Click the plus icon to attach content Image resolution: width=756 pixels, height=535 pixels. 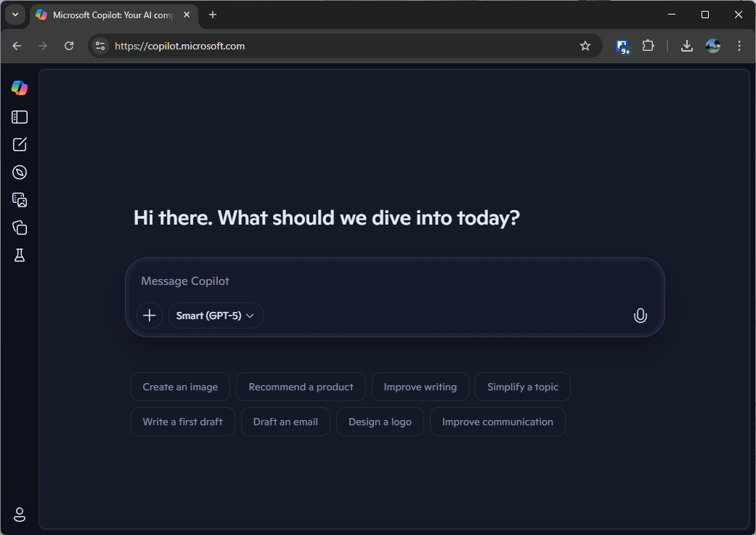pos(150,315)
